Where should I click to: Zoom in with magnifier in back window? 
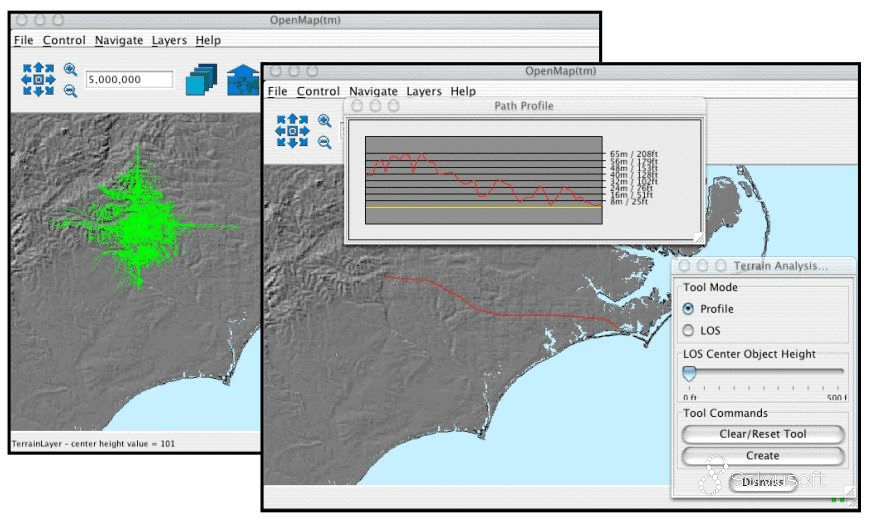pyautogui.click(x=70, y=69)
